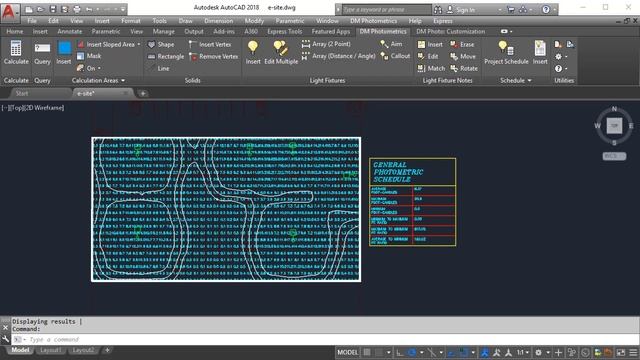Toggle polar tracking in status bar
The height and width of the screenshot is (360, 640).
(412, 352)
